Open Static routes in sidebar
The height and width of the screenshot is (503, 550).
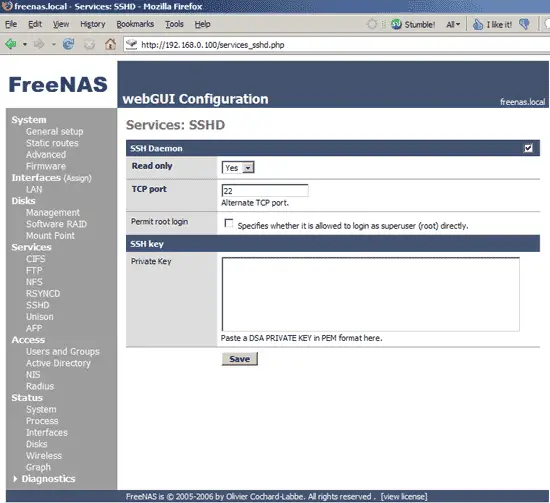(x=52, y=143)
